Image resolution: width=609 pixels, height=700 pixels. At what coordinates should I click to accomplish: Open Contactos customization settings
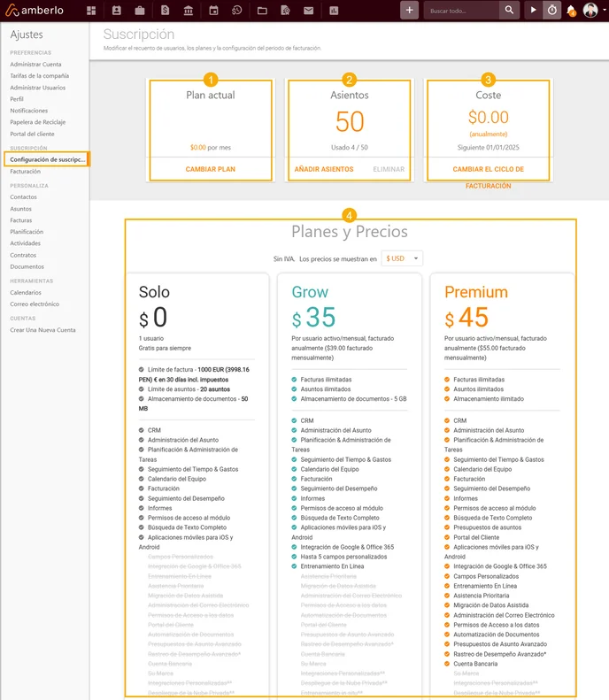(23, 196)
